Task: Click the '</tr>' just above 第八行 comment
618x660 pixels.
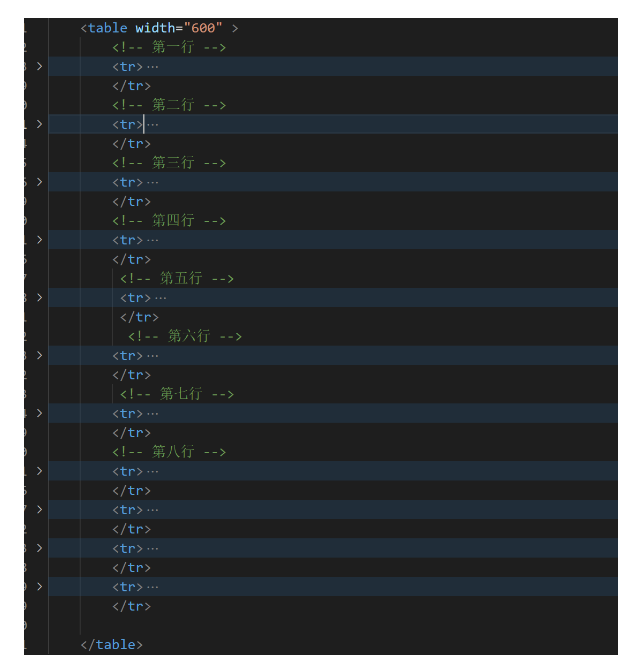Action: pyautogui.click(x=131, y=433)
